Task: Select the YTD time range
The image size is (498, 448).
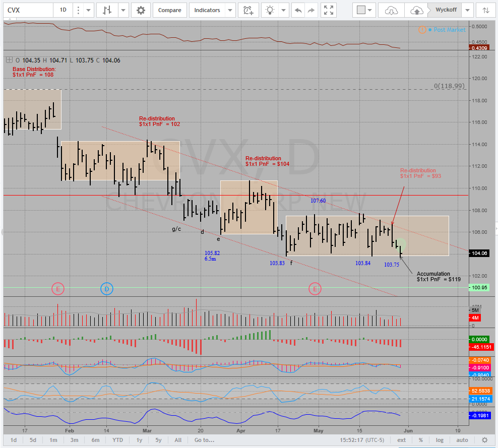Action: coord(117,440)
